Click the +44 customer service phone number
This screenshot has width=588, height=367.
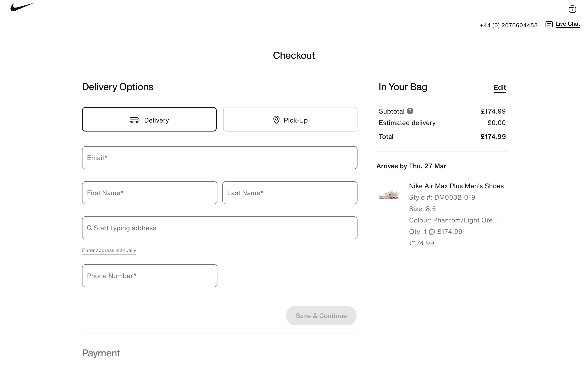tap(509, 25)
